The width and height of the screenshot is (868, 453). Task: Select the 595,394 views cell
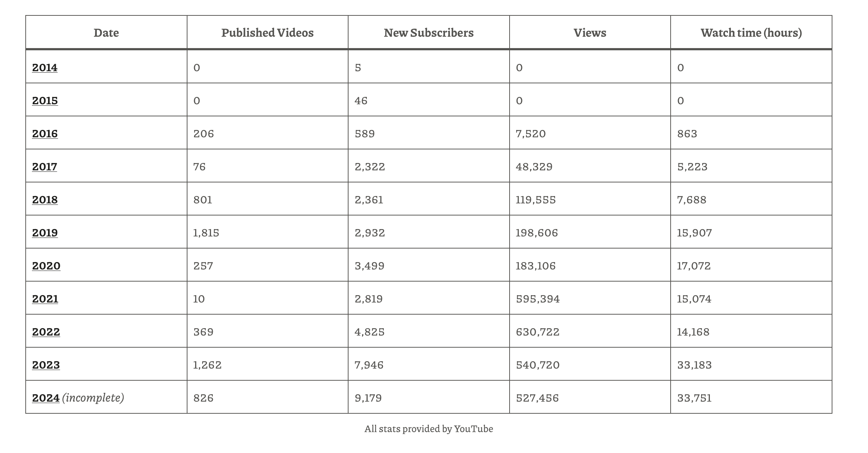pos(590,298)
